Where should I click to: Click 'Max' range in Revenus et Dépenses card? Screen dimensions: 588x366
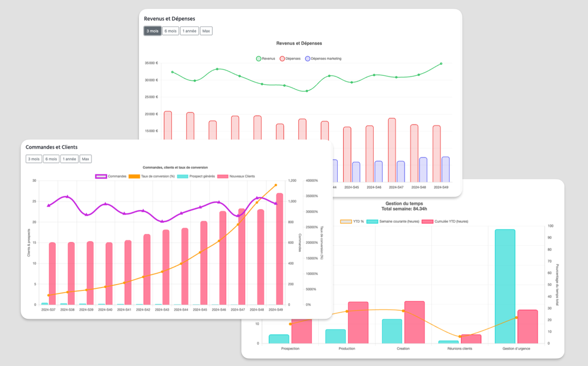206,31
